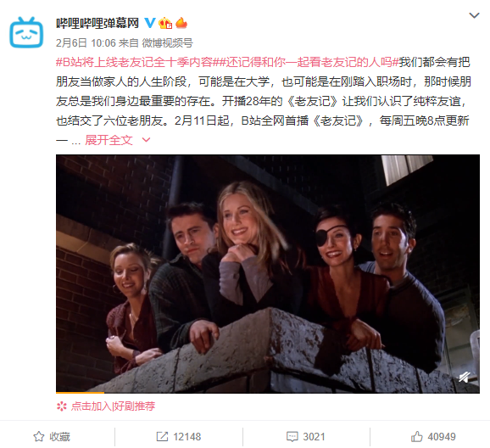Open the post options chevron menu
The image size is (490, 448).
(x=474, y=15)
